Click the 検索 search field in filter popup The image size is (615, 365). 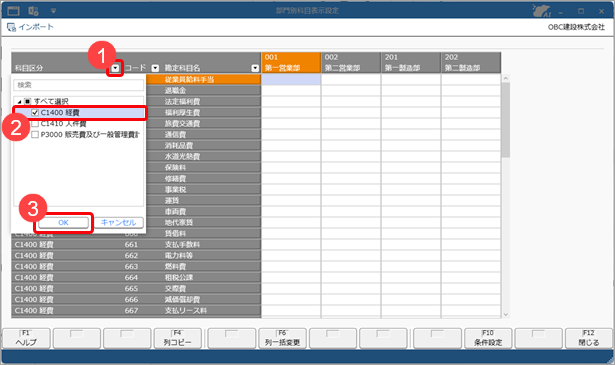pyautogui.click(x=78, y=85)
